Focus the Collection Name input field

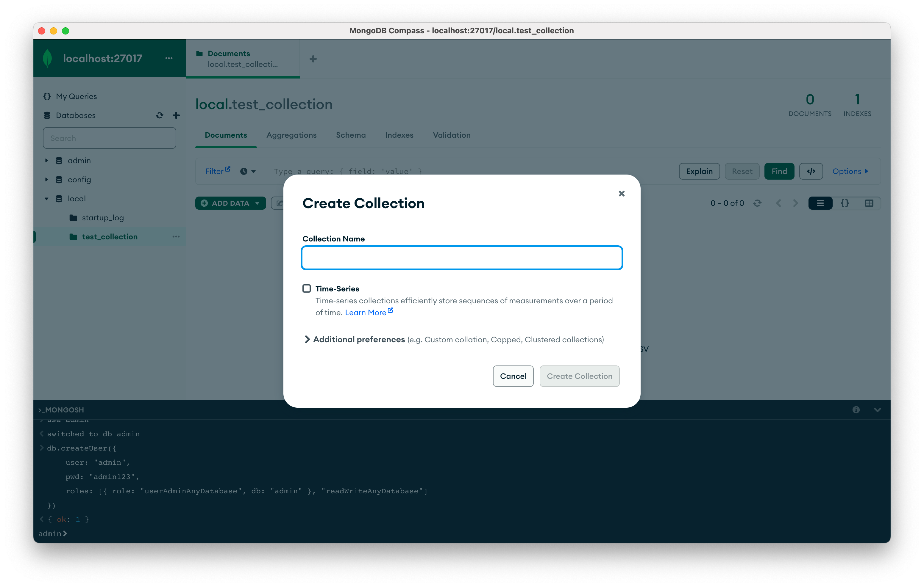462,258
